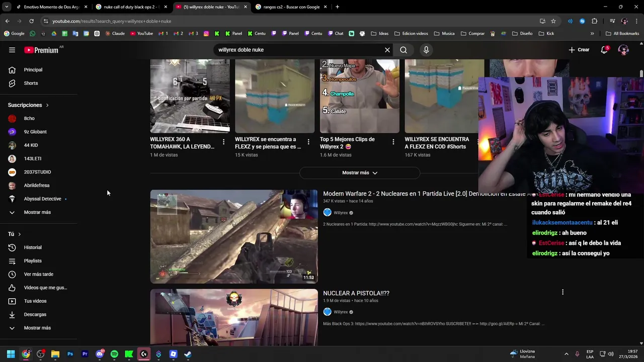Open the WILLYREX 360 A TOMAHAWK short

[190, 96]
